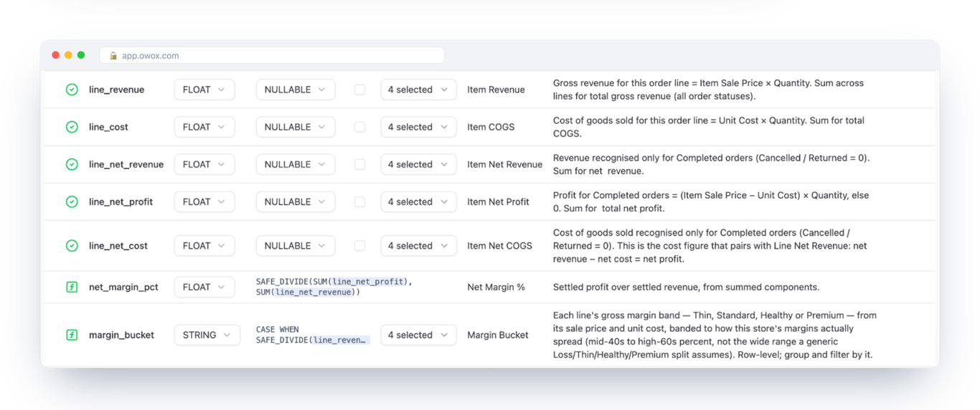Click the green check icon beside line_cost
This screenshot has height=410, width=980.
click(72, 127)
